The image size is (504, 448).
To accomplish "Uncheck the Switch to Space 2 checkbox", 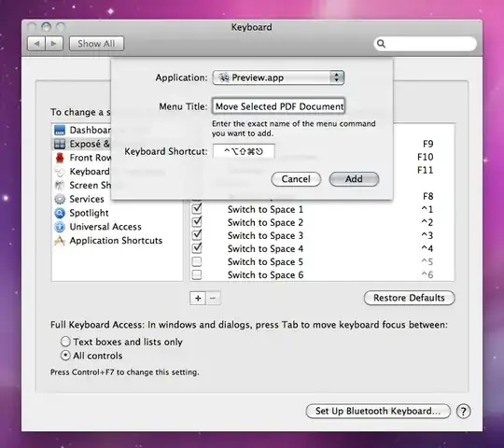I will tap(197, 222).
